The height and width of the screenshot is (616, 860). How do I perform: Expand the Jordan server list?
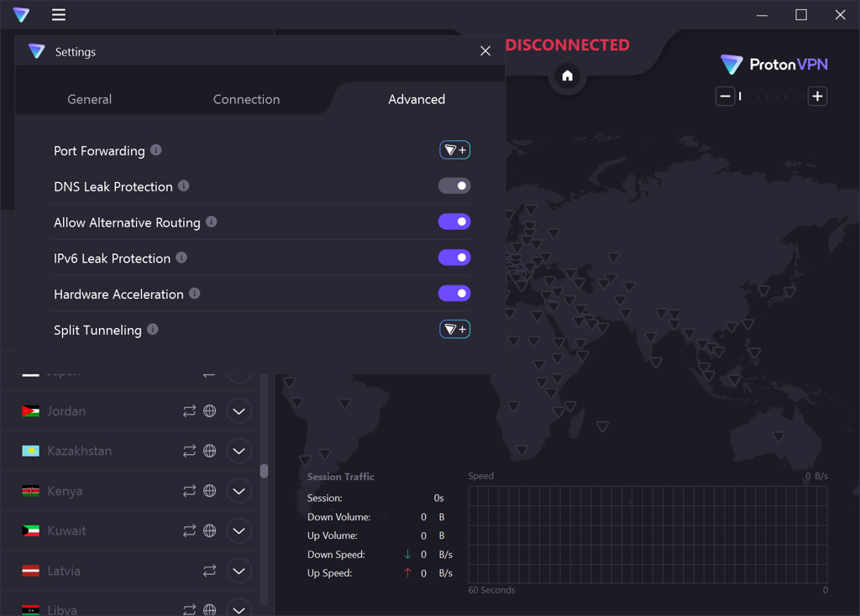pyautogui.click(x=239, y=411)
